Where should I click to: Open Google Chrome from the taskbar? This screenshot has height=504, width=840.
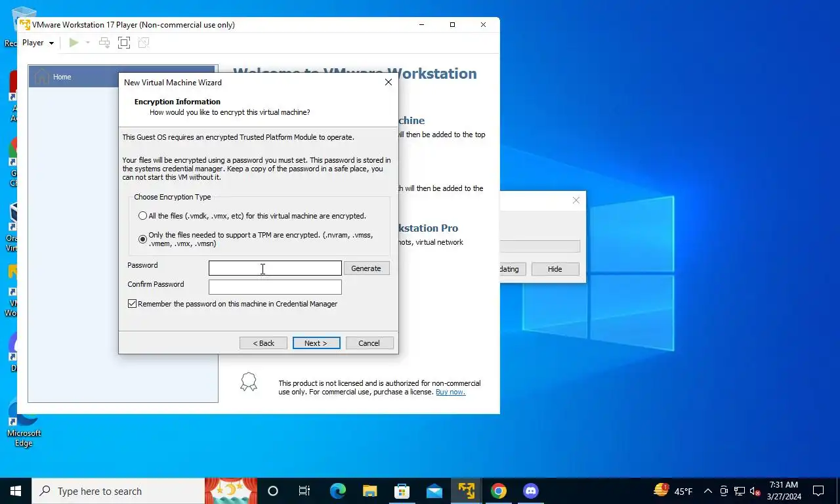pyautogui.click(x=499, y=491)
